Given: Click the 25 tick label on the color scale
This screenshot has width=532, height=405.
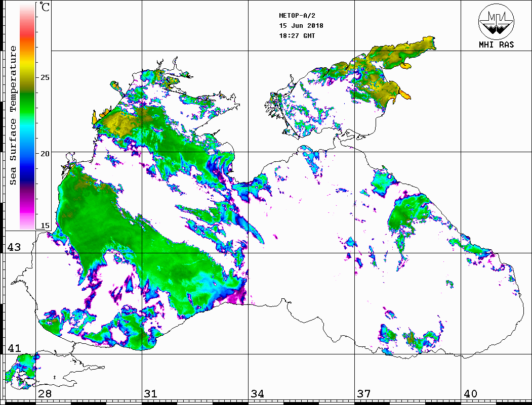Looking at the screenshot, I should point(45,77).
